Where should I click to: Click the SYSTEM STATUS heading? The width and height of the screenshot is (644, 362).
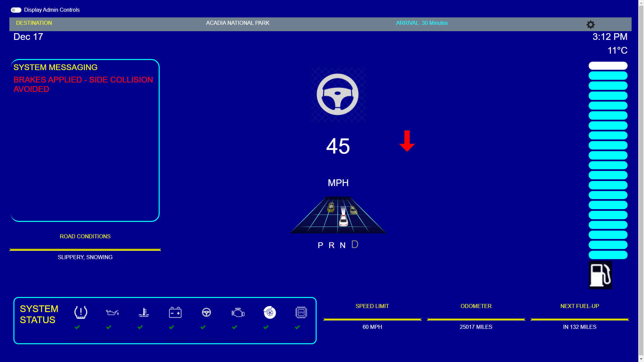pos(39,314)
